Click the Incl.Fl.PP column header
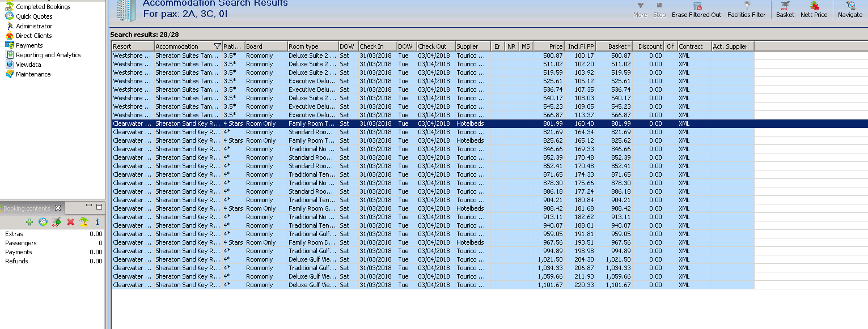The height and width of the screenshot is (329, 868). 580,46
